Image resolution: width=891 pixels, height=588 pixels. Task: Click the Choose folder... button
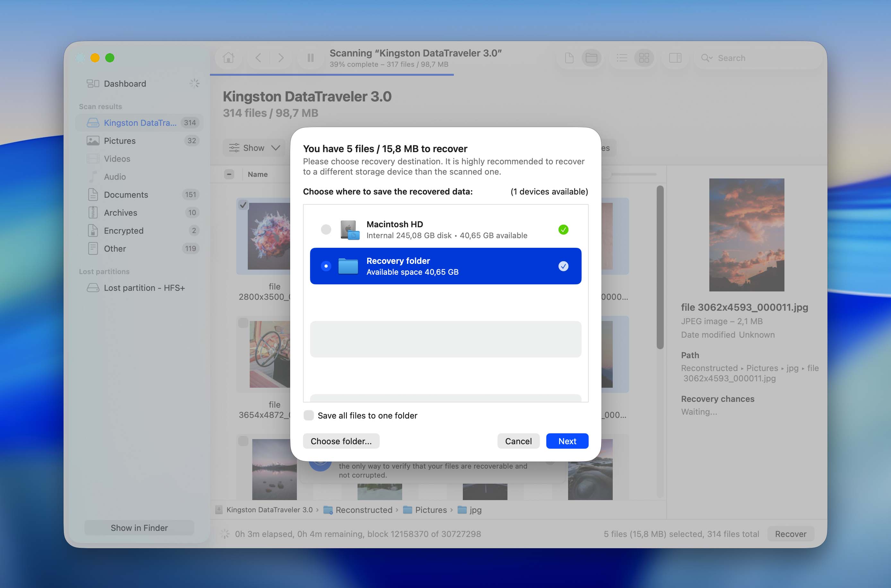(x=341, y=441)
